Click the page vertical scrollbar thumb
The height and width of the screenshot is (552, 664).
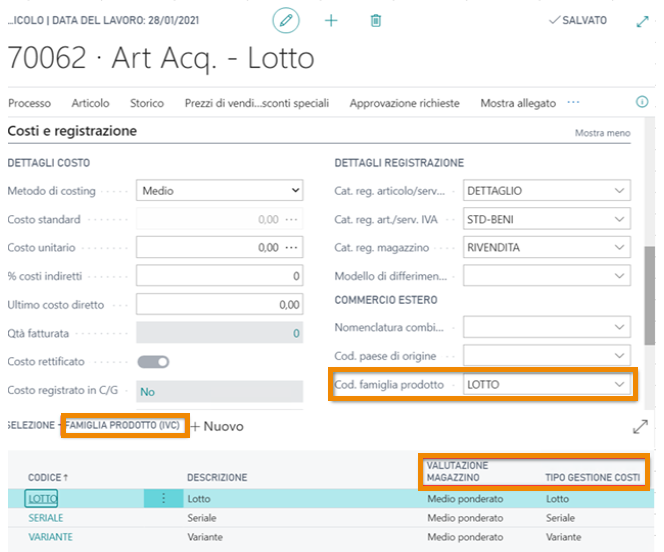click(x=650, y=295)
